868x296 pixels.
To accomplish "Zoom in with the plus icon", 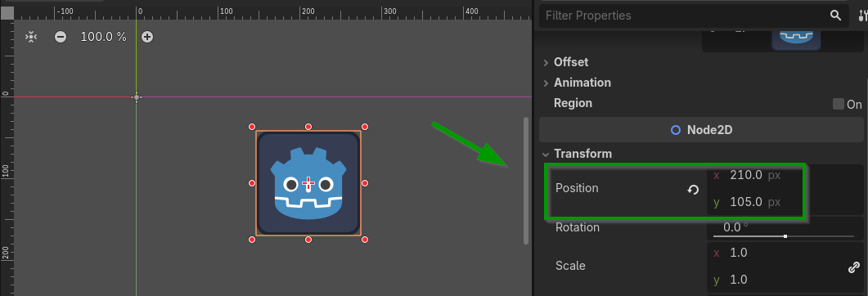I will (x=146, y=37).
